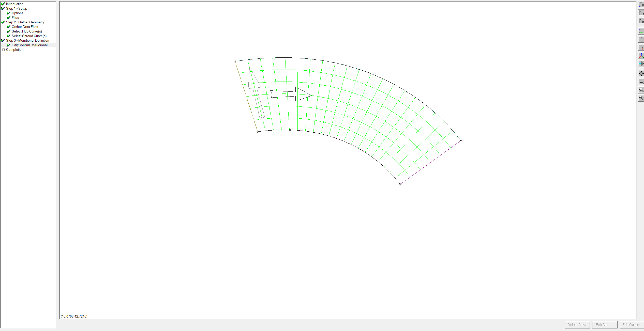Select Step 3 - Meridional Definition node
Viewport: 644px width, 331px height.
(27, 40)
